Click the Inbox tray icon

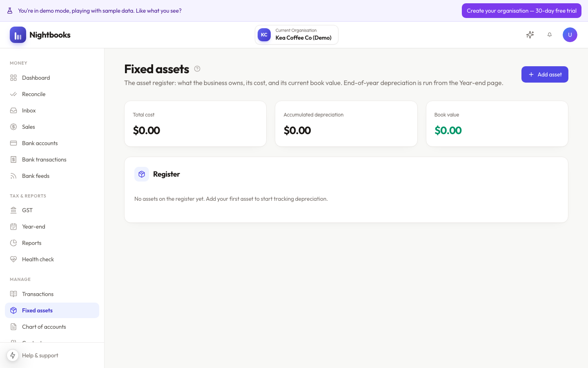tap(13, 110)
